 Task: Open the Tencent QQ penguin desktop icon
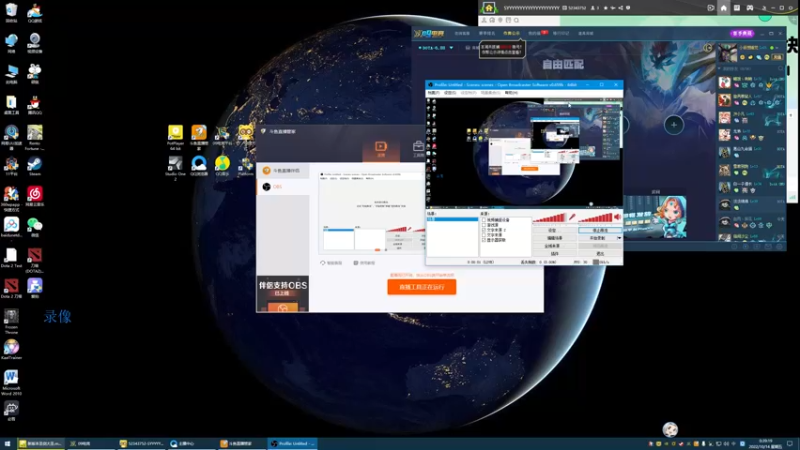click(x=35, y=105)
